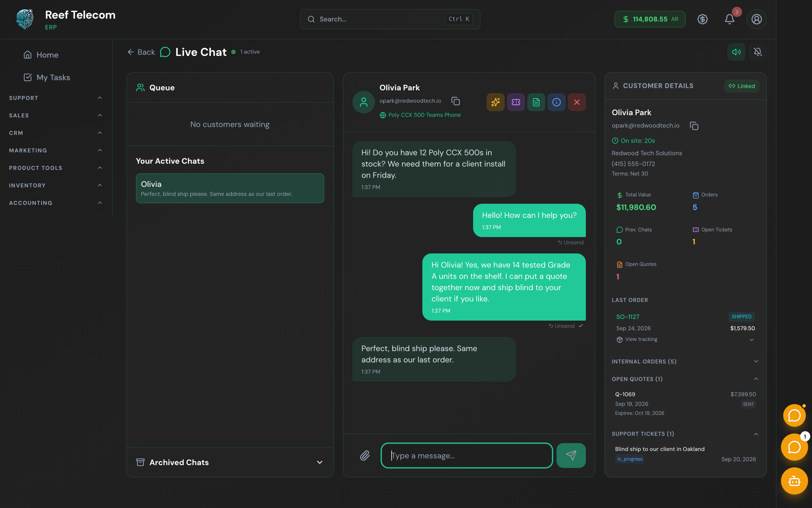The image size is (812, 508).
Task: Open order SO-1127 link
Action: click(x=627, y=317)
